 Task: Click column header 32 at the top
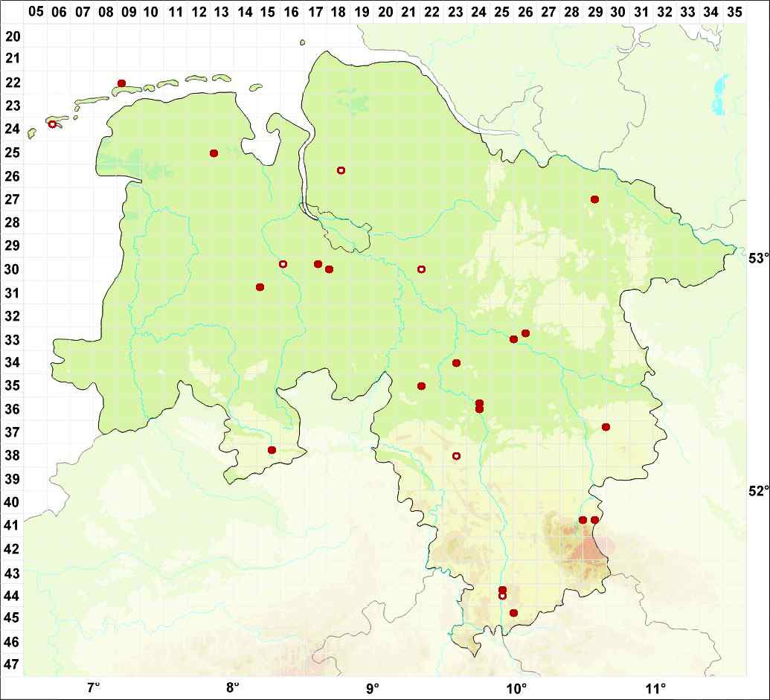(x=665, y=11)
